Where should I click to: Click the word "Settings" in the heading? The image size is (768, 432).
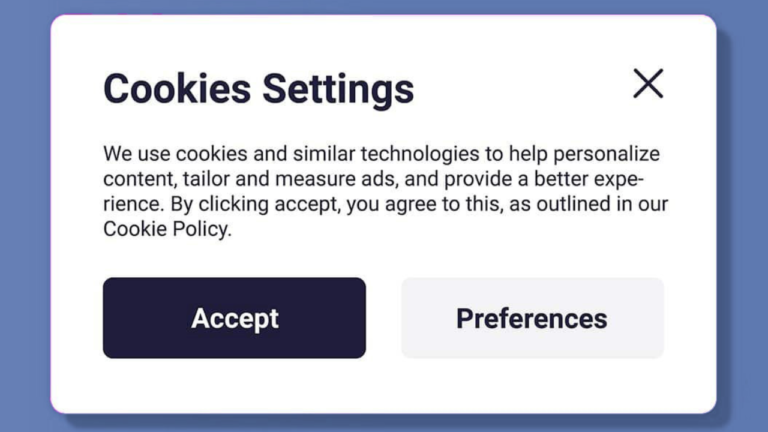[x=338, y=88]
